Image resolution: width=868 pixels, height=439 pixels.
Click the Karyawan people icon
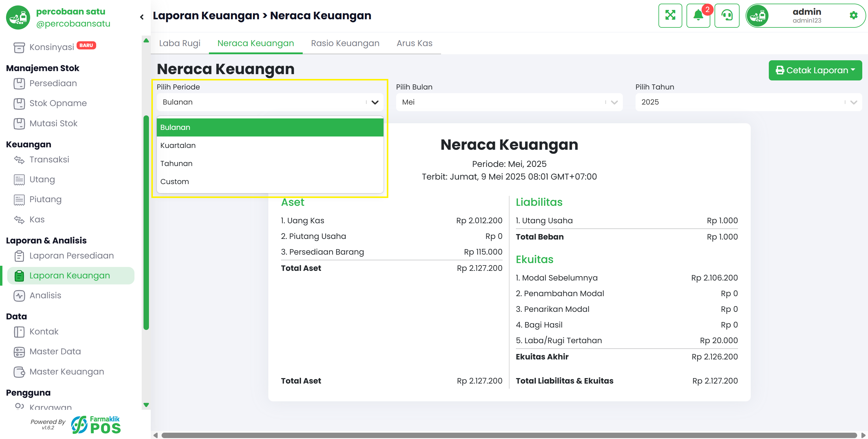pos(19,406)
